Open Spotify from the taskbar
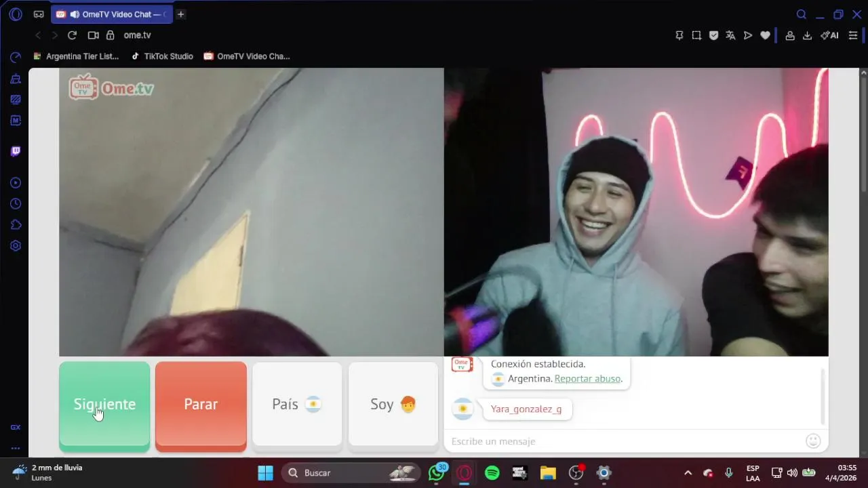 coord(492,472)
